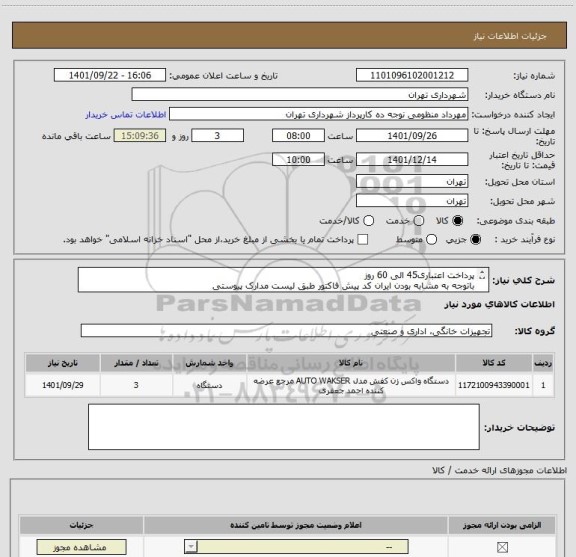576x557 pixels.
Task: Open the اطلاعات تماس خریدار link
Action: click(x=126, y=115)
